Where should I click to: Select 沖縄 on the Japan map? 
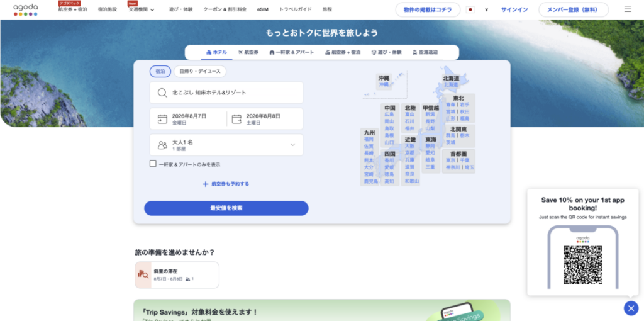point(384,84)
